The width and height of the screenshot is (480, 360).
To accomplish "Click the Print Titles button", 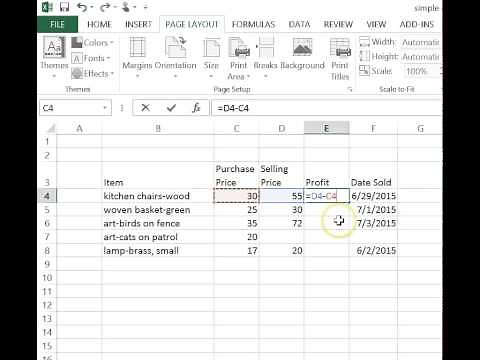I will click(340, 59).
